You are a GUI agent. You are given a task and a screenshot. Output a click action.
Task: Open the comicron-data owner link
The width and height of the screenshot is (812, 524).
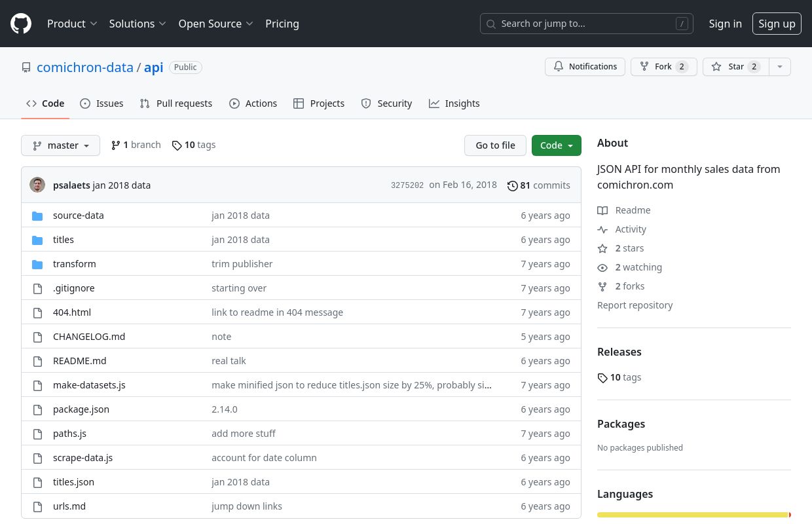(85, 67)
